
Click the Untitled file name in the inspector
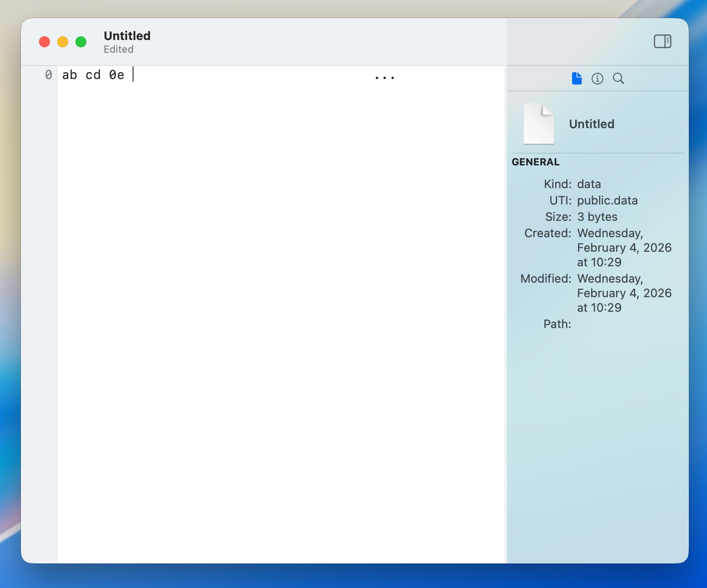[592, 124]
